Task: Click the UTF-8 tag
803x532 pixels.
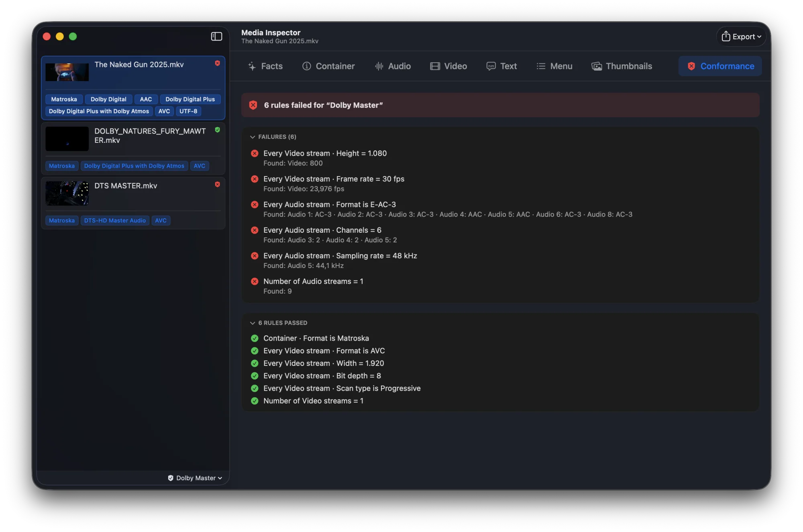Action: (x=188, y=111)
